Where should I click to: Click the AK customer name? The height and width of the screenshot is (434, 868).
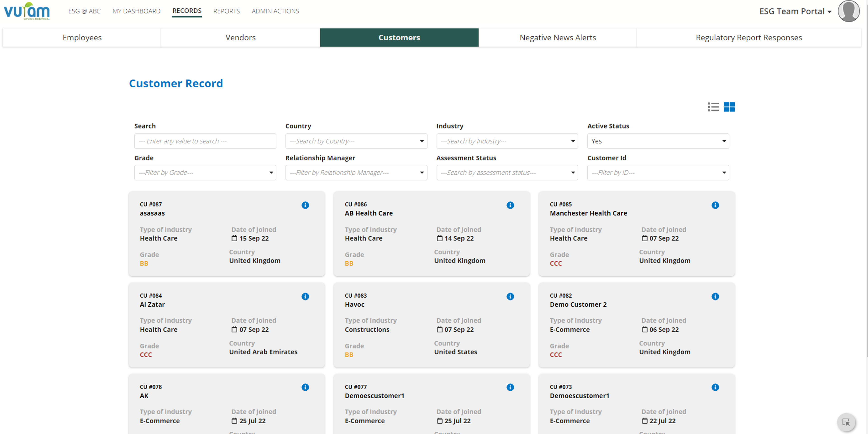[144, 396]
